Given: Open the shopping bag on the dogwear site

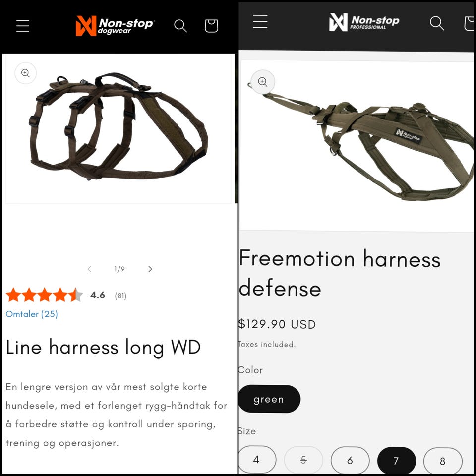Looking at the screenshot, I should click(211, 26).
